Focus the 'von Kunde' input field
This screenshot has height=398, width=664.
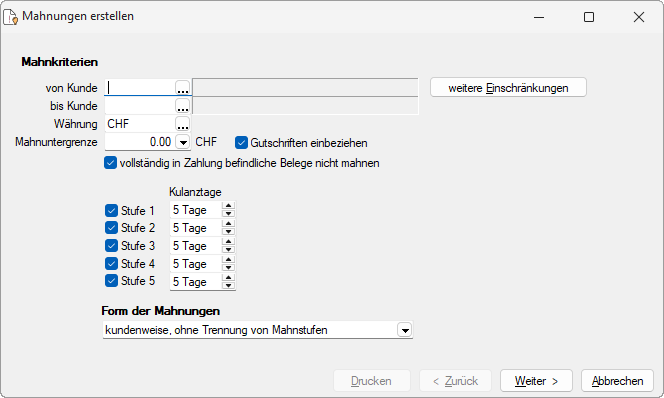pyautogui.click(x=140, y=88)
